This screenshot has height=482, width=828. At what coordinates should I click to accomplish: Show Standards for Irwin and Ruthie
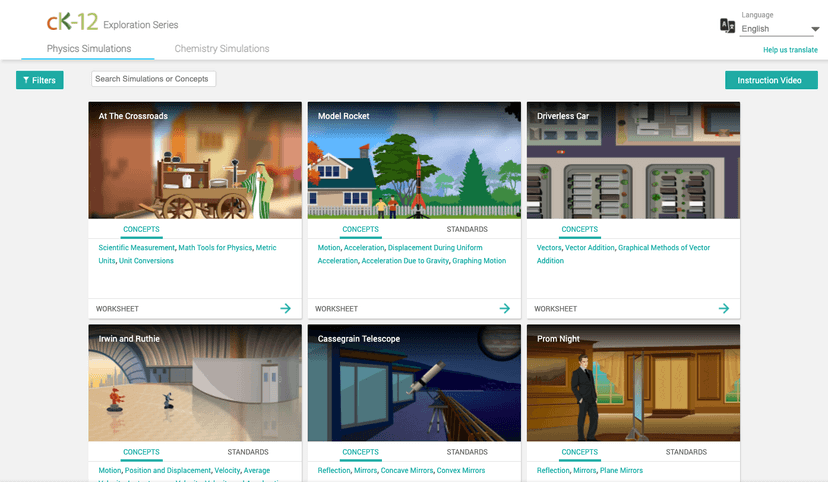click(248, 452)
